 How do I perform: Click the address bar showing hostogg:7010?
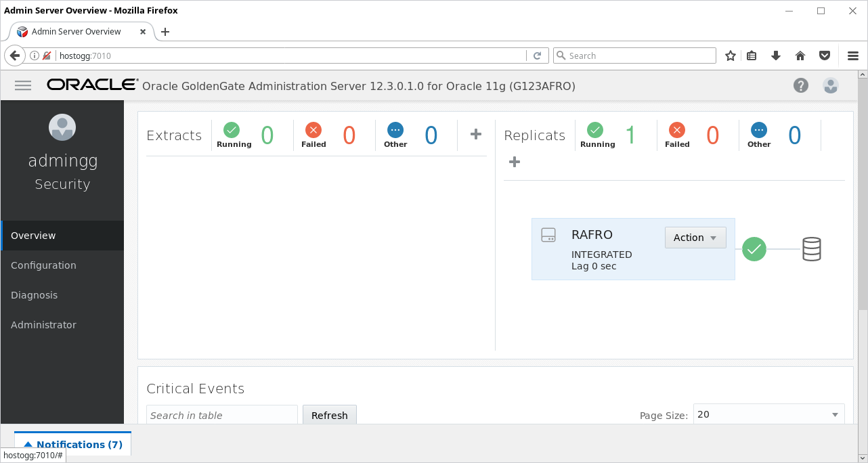[x=291, y=56]
